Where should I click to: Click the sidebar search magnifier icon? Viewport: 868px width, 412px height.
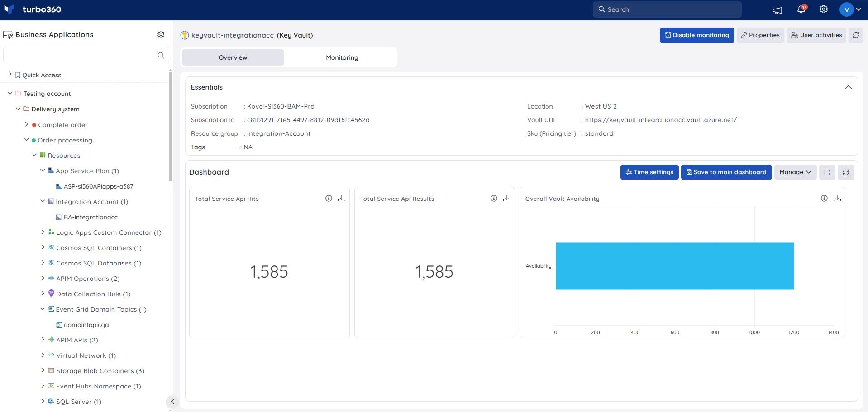click(x=161, y=55)
